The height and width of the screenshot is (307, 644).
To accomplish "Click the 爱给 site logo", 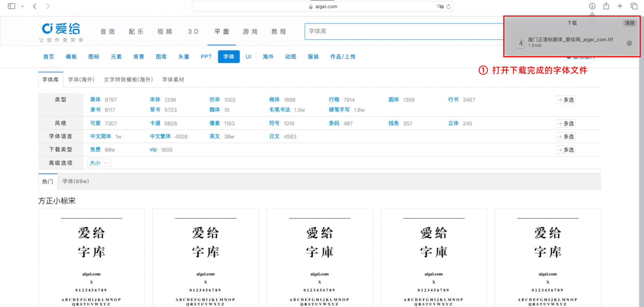I will click(x=61, y=32).
